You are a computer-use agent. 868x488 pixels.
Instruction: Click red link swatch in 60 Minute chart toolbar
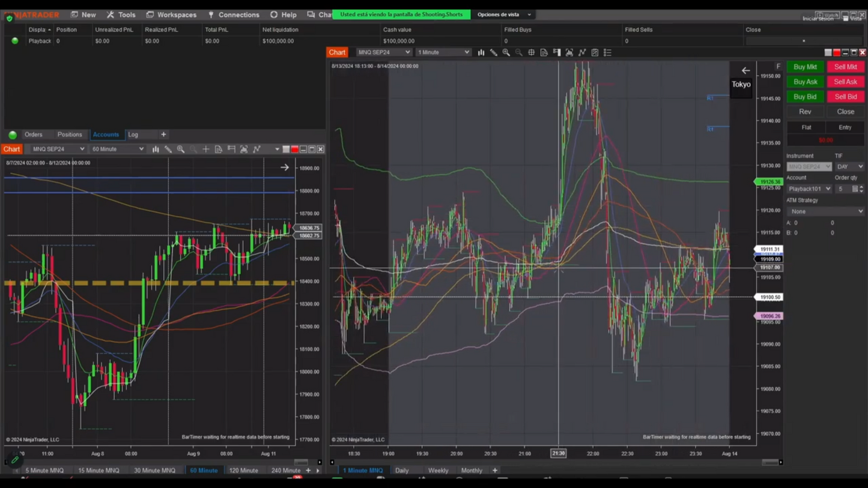(294, 149)
